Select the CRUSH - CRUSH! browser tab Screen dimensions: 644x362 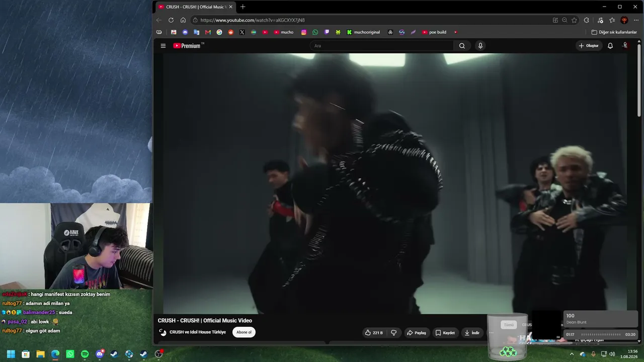195,7
